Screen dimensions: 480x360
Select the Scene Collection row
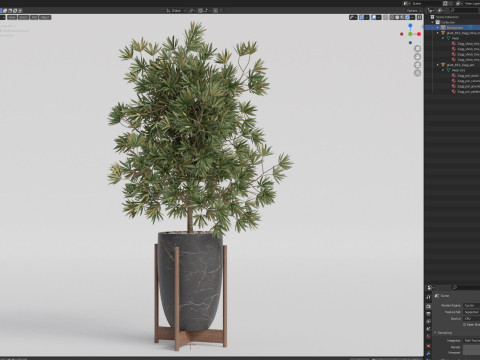click(452, 17)
